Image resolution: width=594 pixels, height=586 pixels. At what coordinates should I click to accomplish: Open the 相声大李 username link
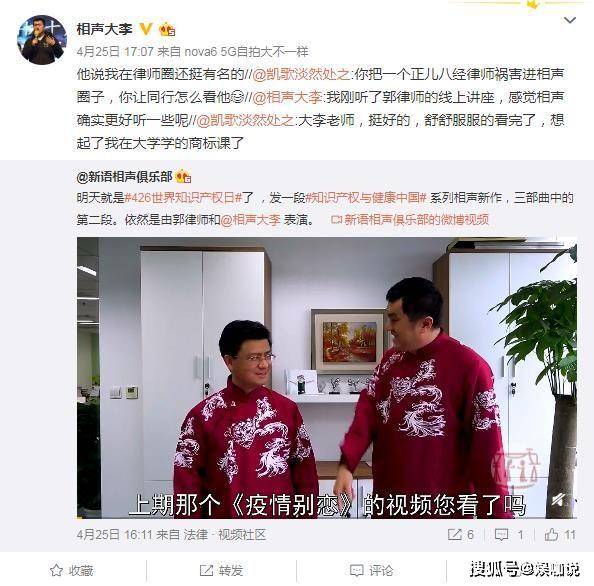[x=105, y=29]
